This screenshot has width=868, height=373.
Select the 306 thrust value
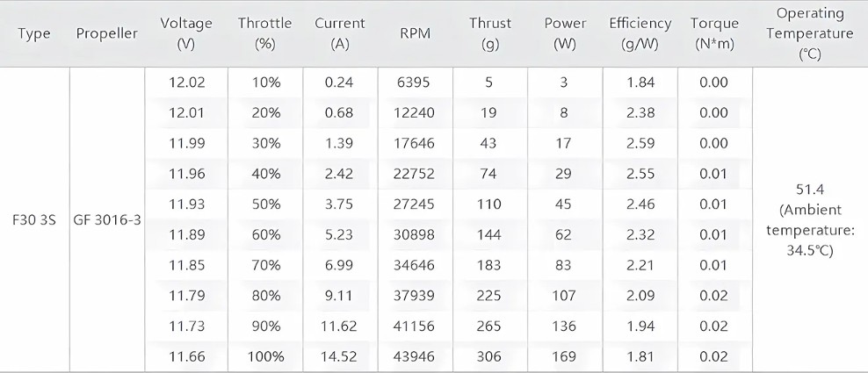[x=488, y=356]
